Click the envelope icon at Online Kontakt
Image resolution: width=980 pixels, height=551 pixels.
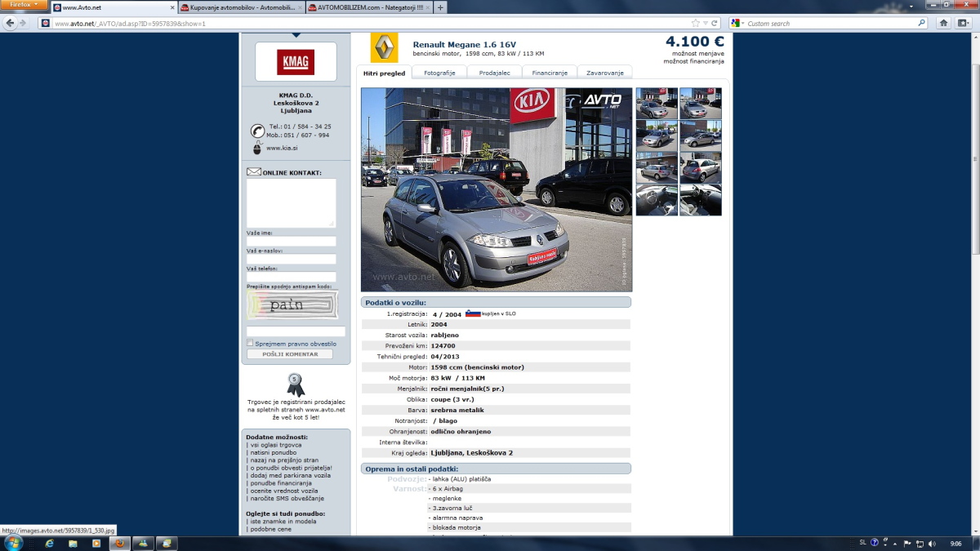tap(254, 172)
